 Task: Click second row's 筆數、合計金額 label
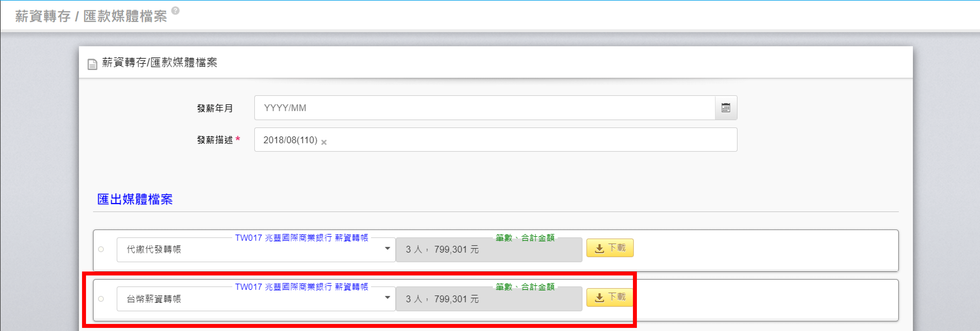525,287
